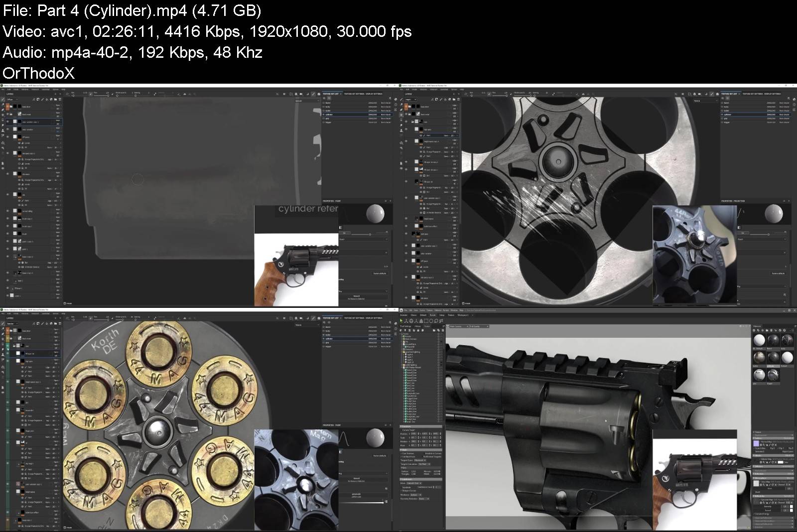Select the bullet texture set in bottom-left list
The width and height of the screenshot is (797, 532).
coord(328,335)
